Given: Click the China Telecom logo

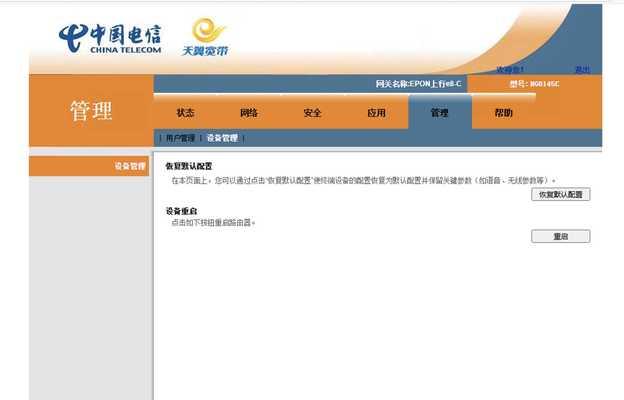Looking at the screenshot, I should pyautogui.click(x=110, y=39).
